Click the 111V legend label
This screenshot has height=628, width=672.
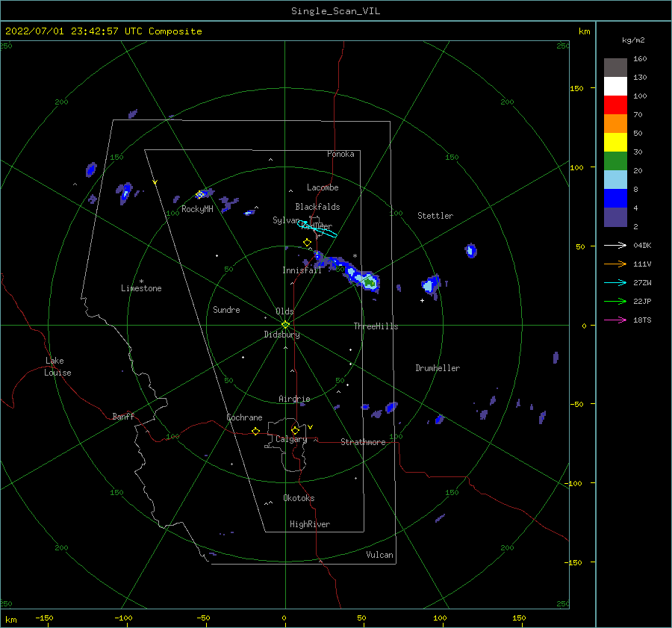pos(642,264)
